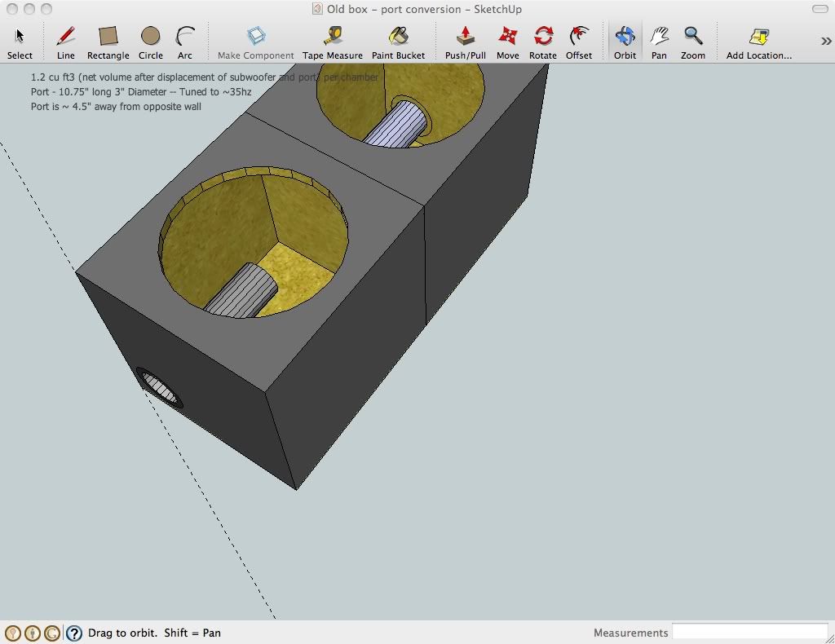Screen dimensions: 835x644
Task: Select the Rotate tool
Action: 542,35
